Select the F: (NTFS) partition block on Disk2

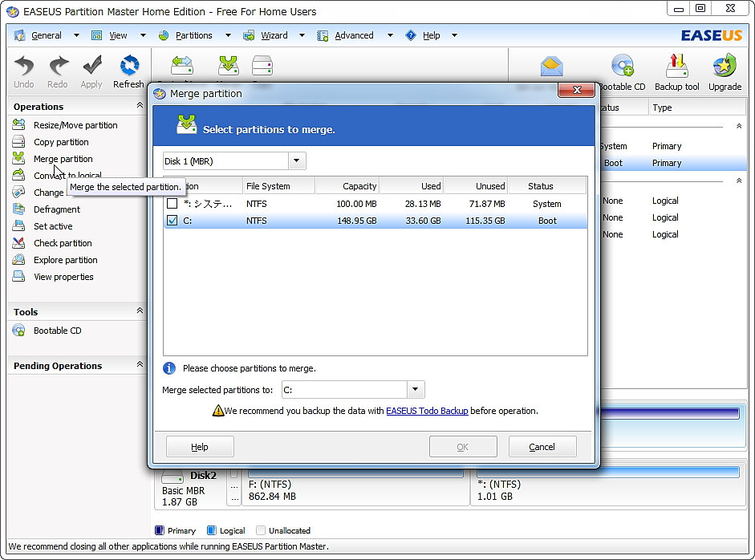(355, 486)
